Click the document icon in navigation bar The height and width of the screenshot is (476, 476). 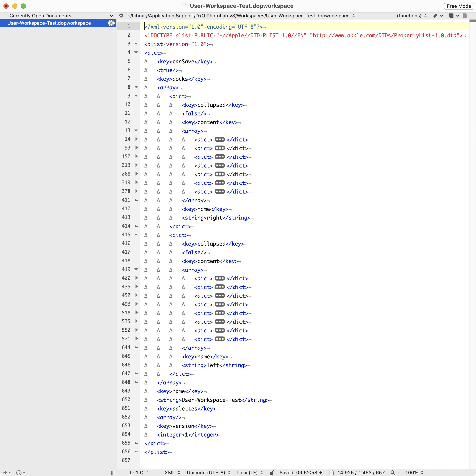[465, 16]
